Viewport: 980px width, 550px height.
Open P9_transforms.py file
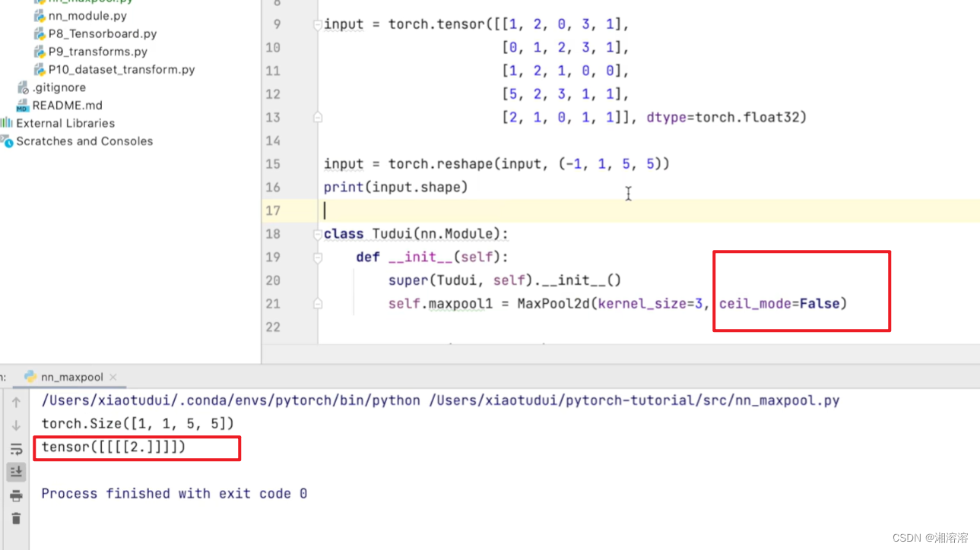click(97, 52)
